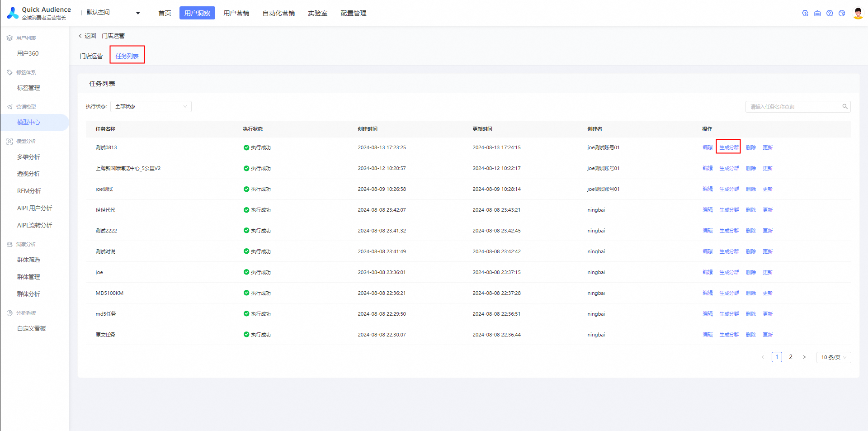Click the 用户列表 section icon
The image size is (868, 431).
[x=9, y=38]
